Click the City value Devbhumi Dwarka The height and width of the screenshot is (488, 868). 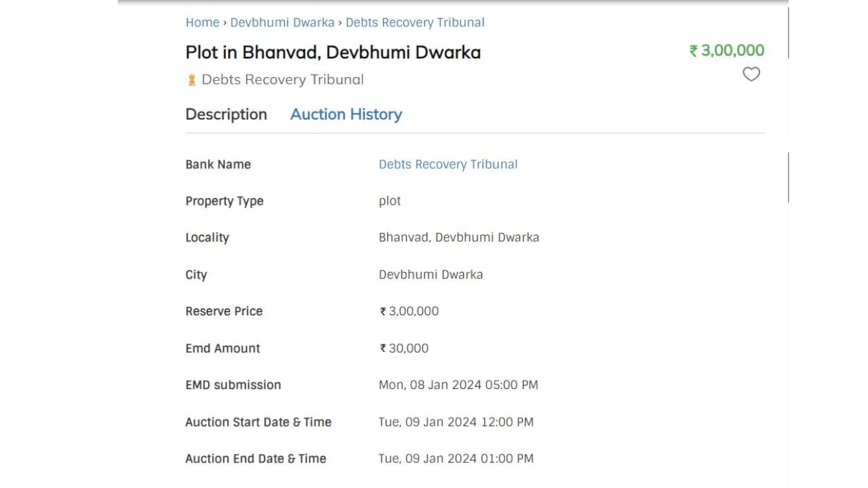point(431,274)
